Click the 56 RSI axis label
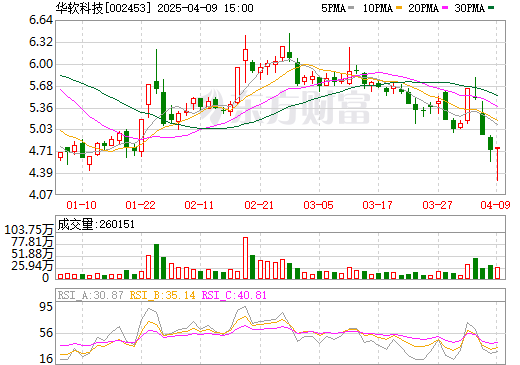 click(x=46, y=333)
